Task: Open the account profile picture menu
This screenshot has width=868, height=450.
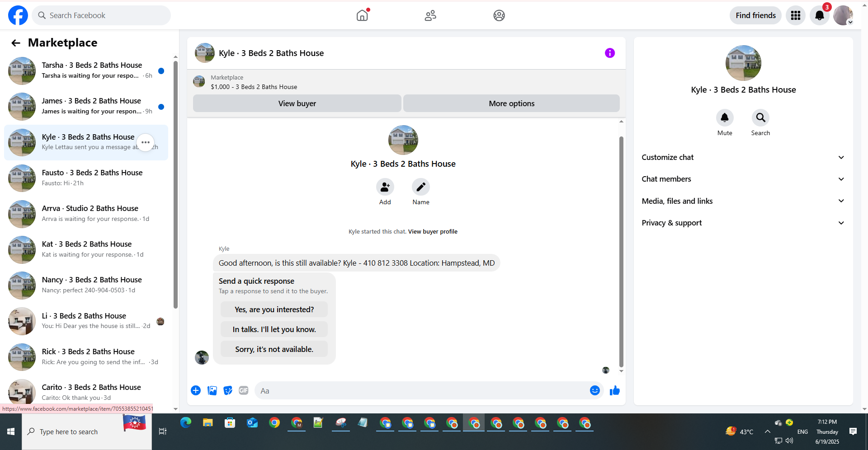Action: pyautogui.click(x=843, y=15)
